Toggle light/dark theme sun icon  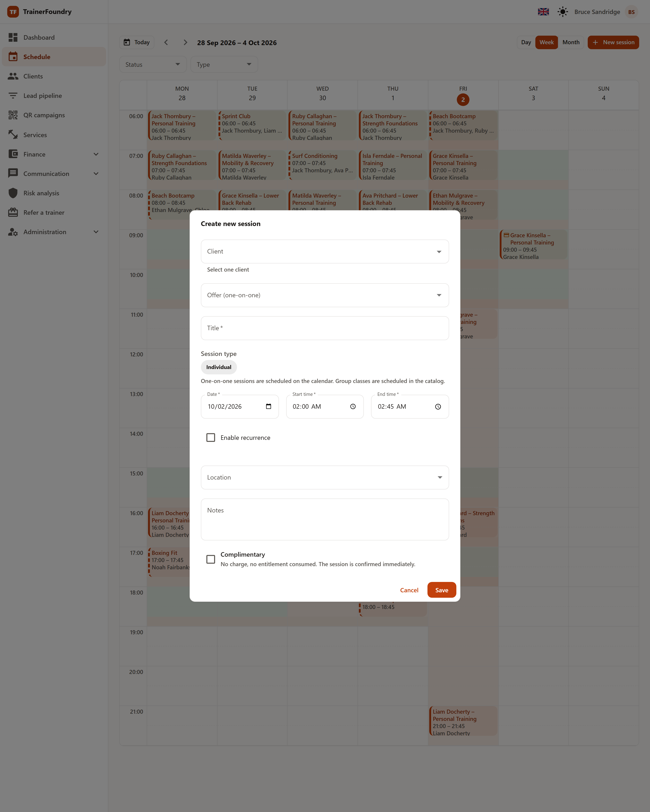tap(563, 12)
